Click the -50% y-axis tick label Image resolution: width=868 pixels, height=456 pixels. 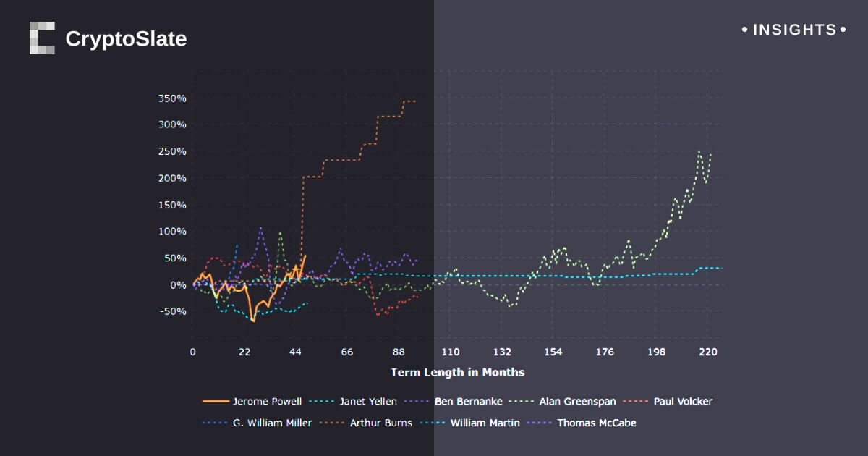tap(172, 311)
